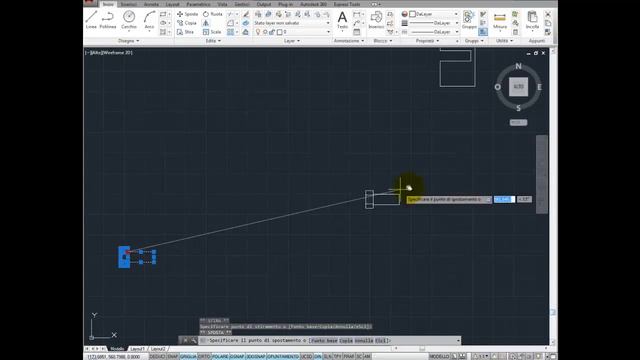Open the DaLayer color dropdown
640x360 pixels.
tap(434, 14)
